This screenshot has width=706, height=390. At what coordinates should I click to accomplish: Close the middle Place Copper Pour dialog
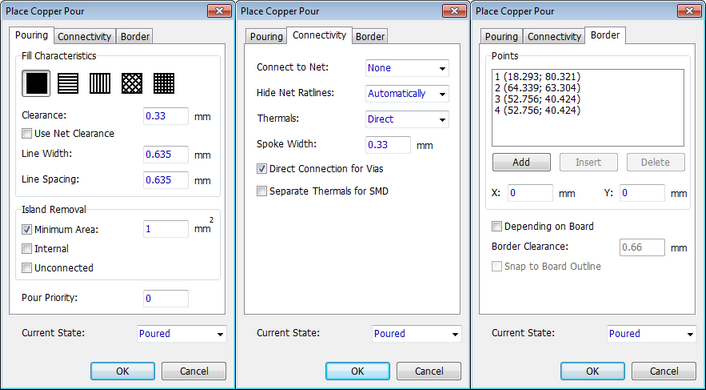point(454,11)
